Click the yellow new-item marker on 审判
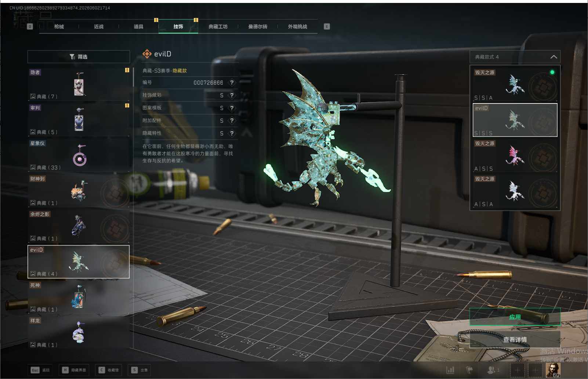The image size is (588, 379). coord(127,106)
